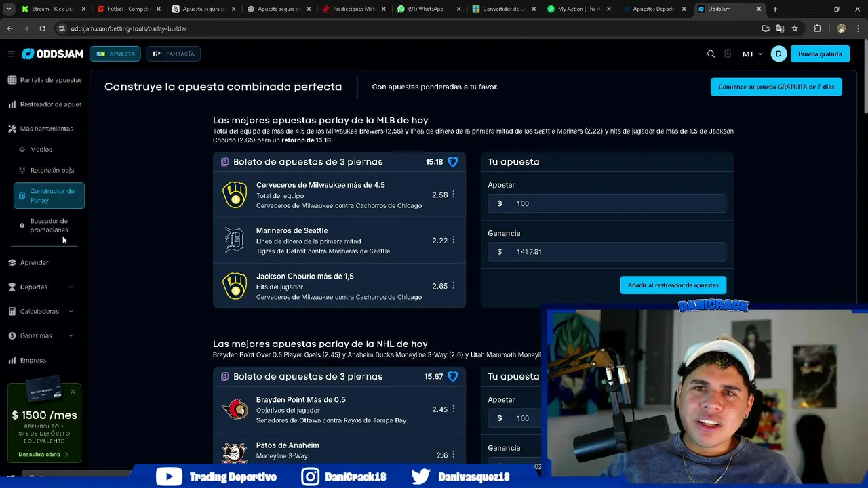
Task: Open options for Jackson Chourio leg
Action: pos(453,286)
